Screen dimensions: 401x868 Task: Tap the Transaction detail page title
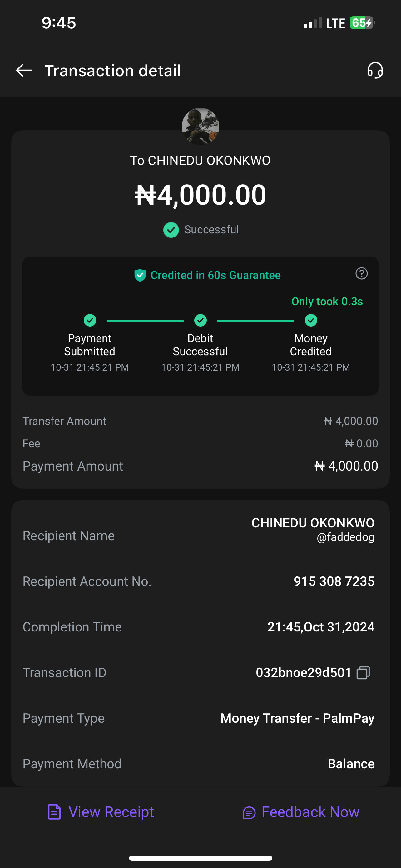[x=112, y=71]
